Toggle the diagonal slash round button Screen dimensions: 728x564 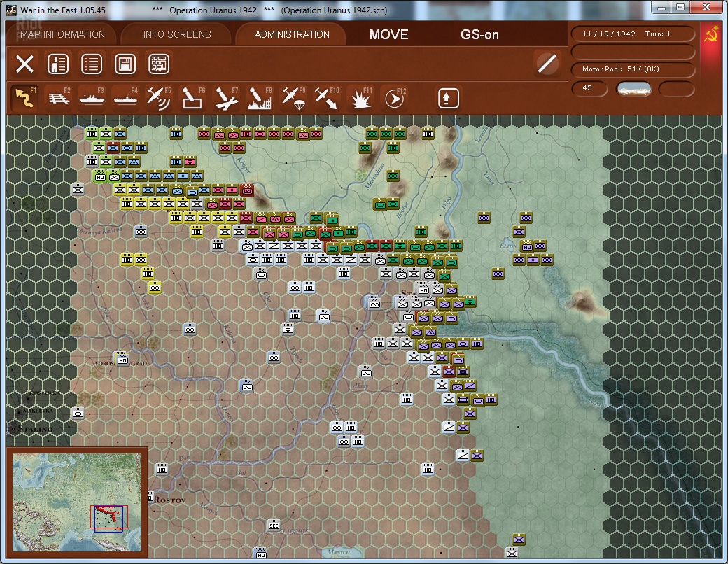tap(547, 64)
